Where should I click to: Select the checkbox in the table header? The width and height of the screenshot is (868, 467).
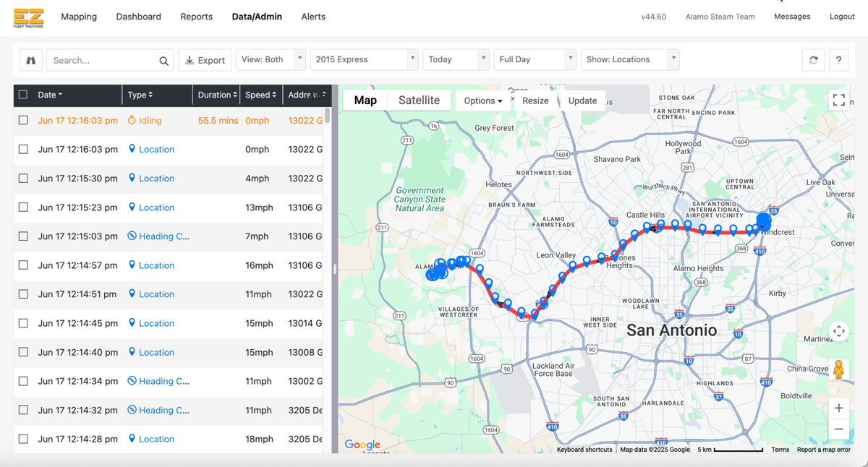click(22, 95)
